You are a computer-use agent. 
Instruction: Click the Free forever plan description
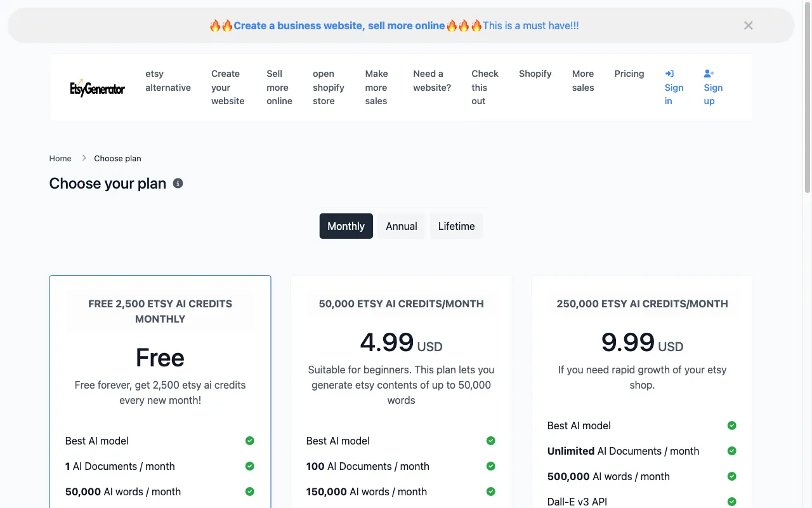pos(160,392)
